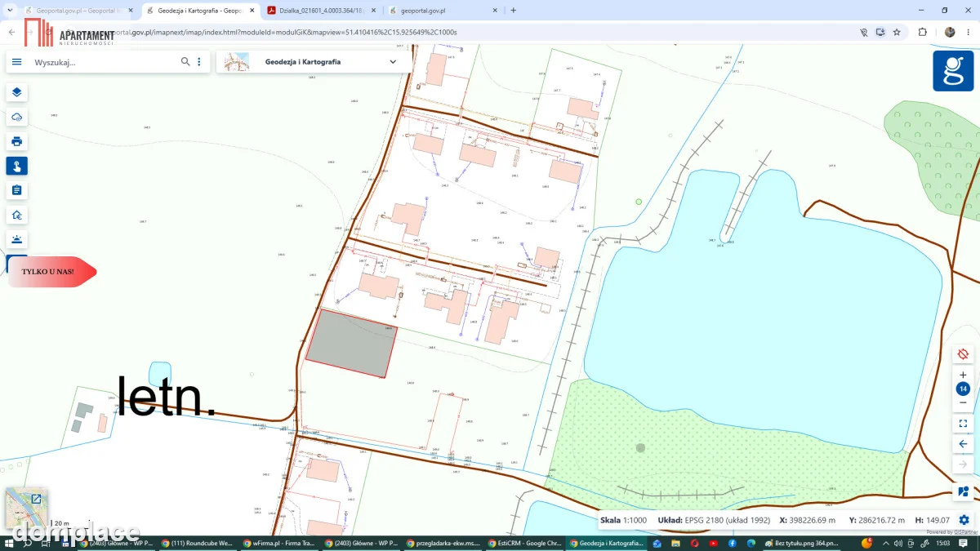Open the map layers panel

tap(16, 92)
